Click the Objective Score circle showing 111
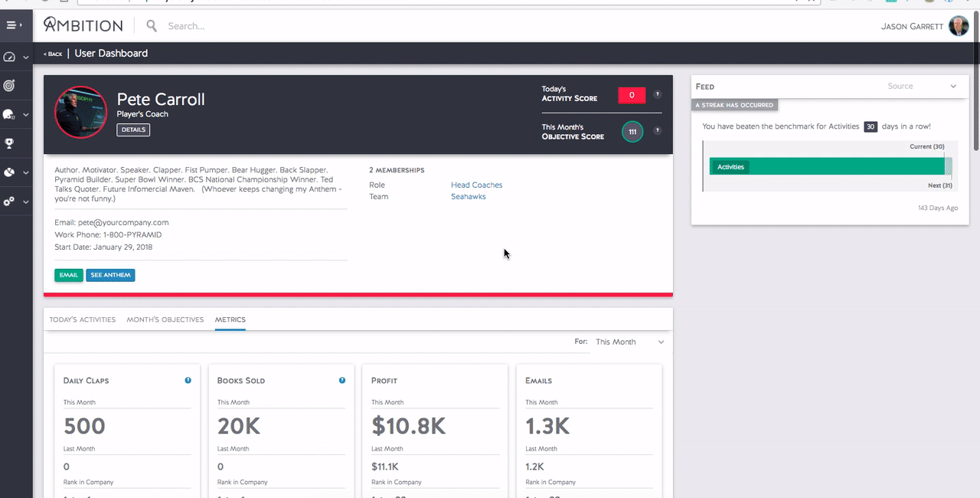This screenshot has width=980, height=498. click(x=632, y=132)
